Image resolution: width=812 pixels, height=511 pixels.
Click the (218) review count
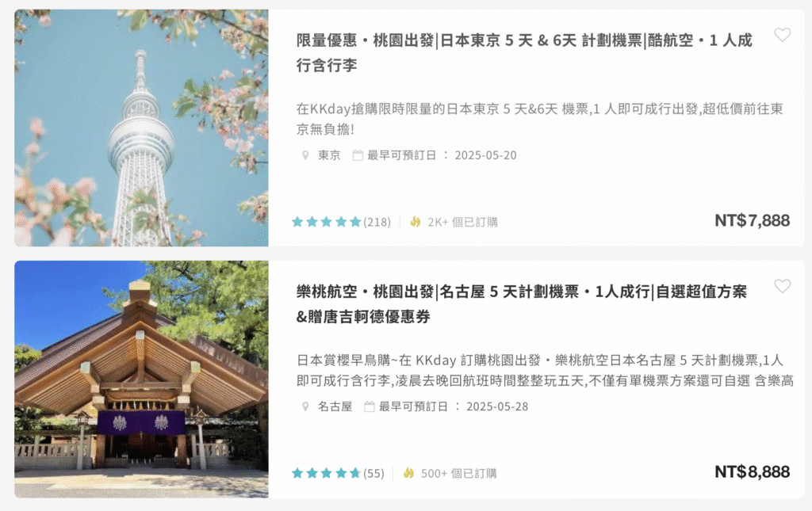click(377, 222)
